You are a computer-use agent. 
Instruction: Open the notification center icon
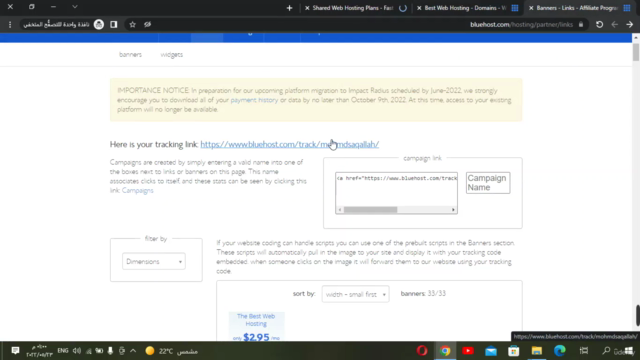tap(15, 351)
